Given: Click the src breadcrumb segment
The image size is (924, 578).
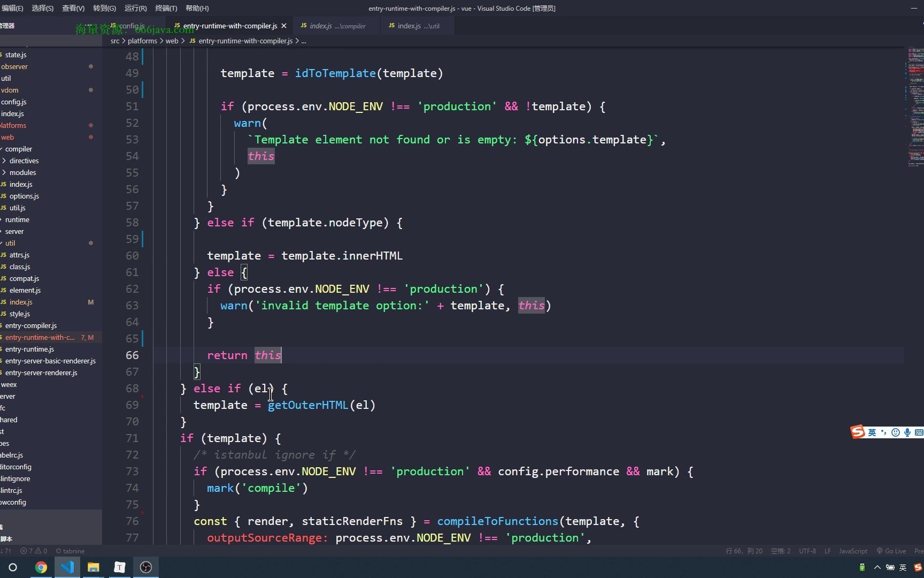Looking at the screenshot, I should tap(115, 41).
